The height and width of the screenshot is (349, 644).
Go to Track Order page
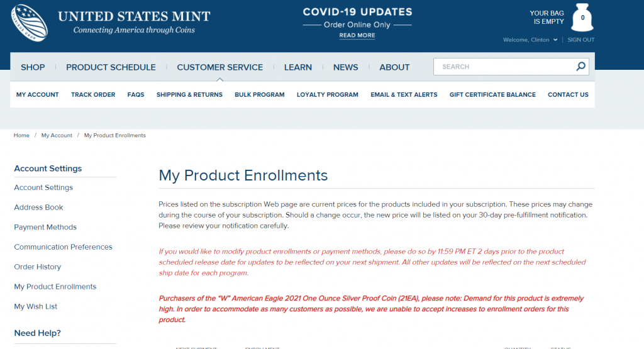coord(93,95)
